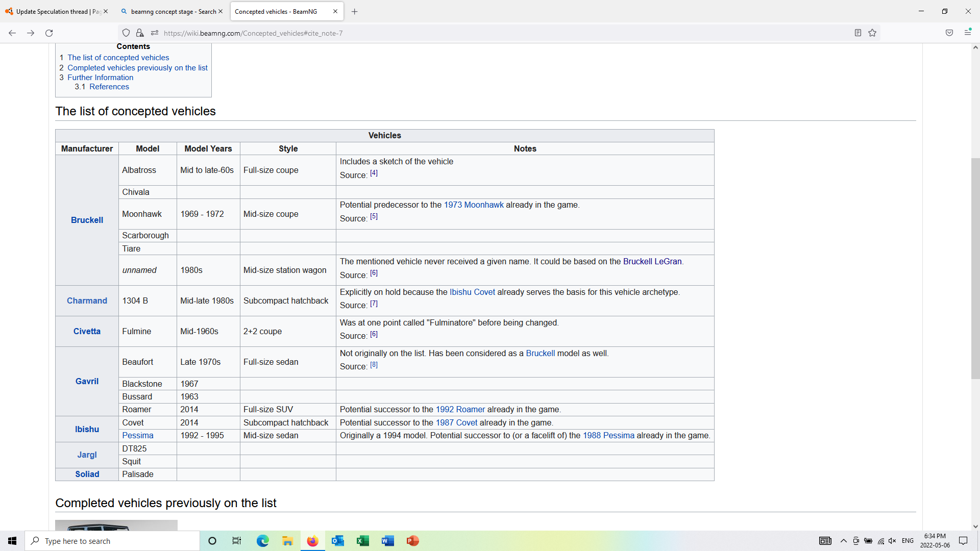980x551 pixels.
Task: Open the Firefox application menu
Action: click(x=968, y=33)
